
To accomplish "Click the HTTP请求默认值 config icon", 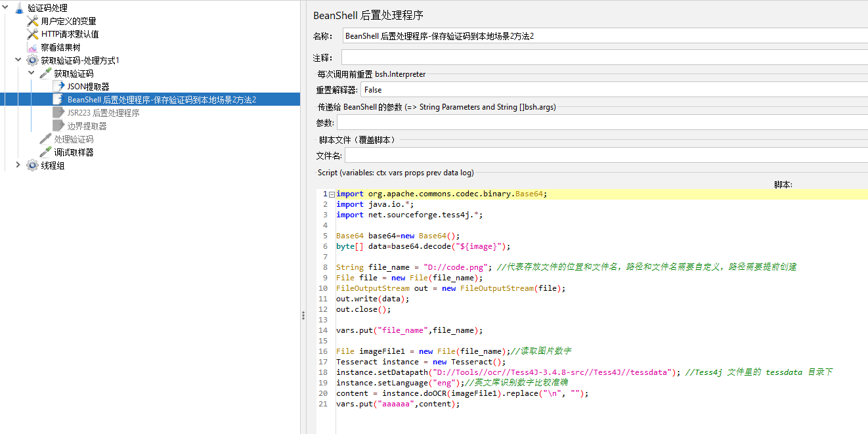I will 32,34.
